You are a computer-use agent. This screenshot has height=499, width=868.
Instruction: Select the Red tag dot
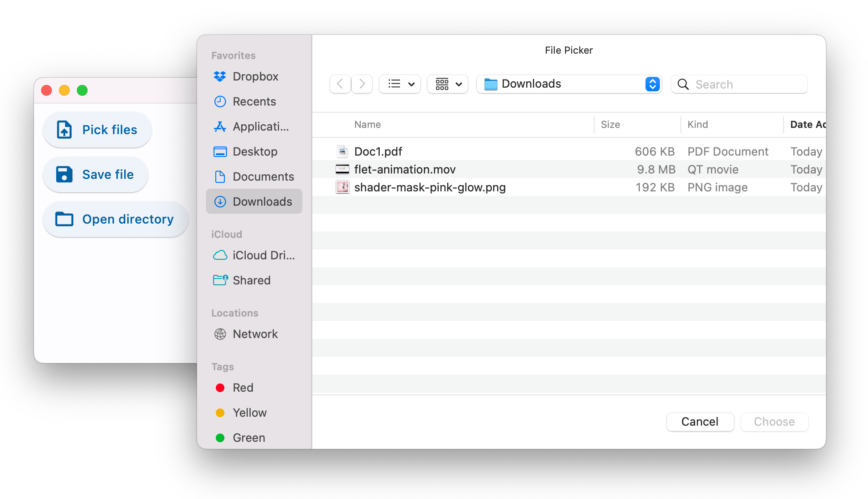point(220,388)
